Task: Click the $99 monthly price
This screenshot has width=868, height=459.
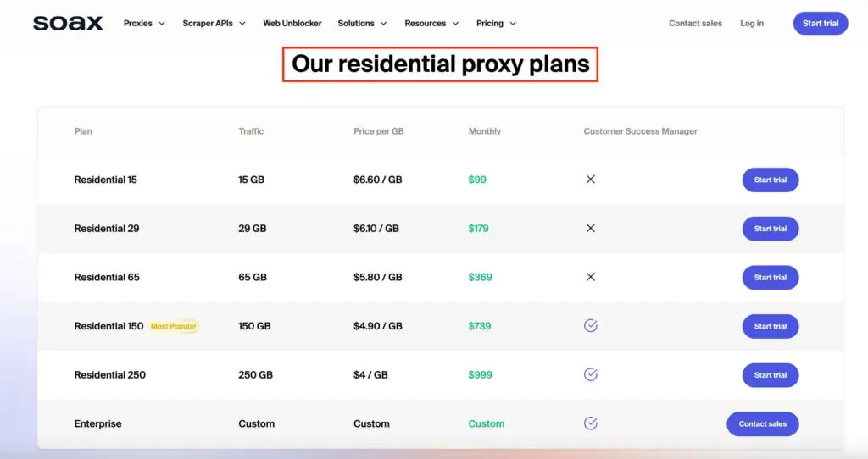Action: [477, 180]
